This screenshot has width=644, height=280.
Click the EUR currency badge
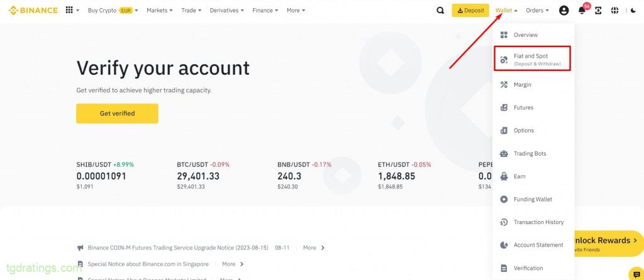(125, 11)
